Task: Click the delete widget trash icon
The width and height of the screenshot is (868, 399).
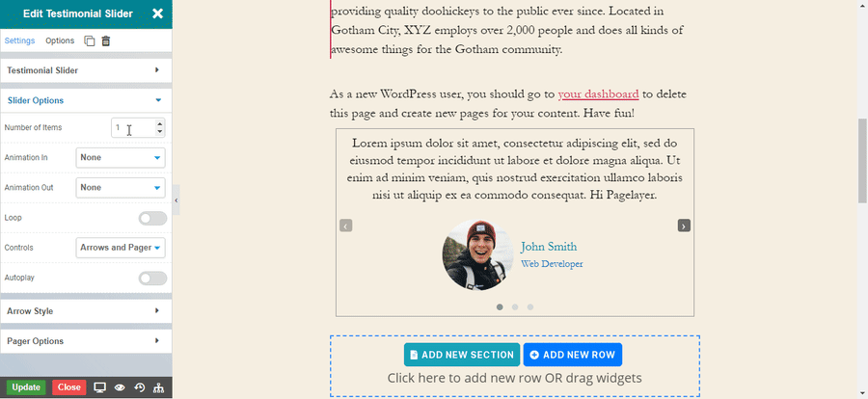Action: (106, 41)
